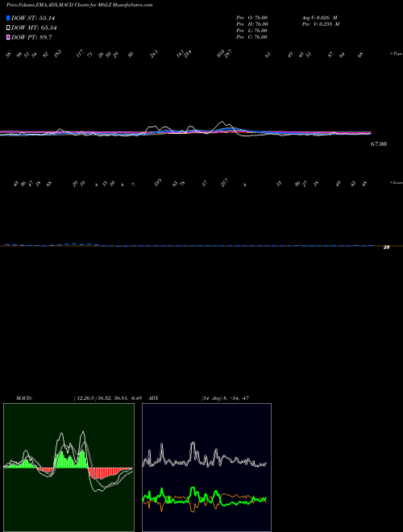
Task: Click the top-row label 241
Action: tap(154, 54)
